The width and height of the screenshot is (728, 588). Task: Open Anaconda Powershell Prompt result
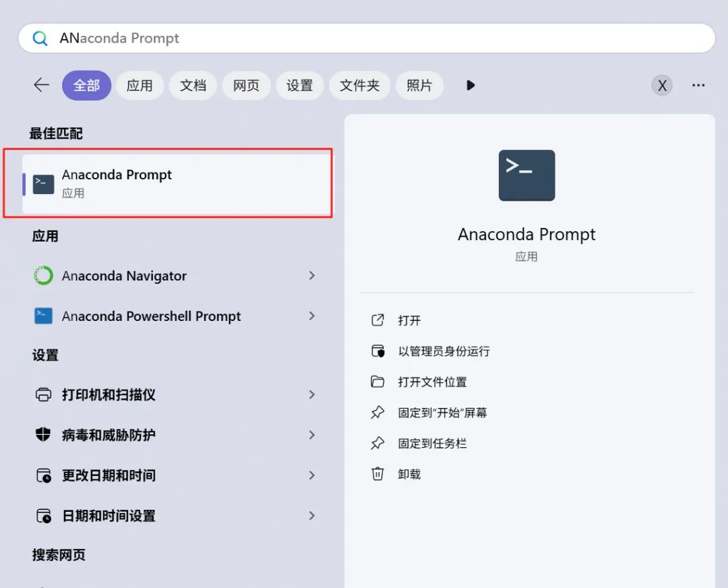152,316
